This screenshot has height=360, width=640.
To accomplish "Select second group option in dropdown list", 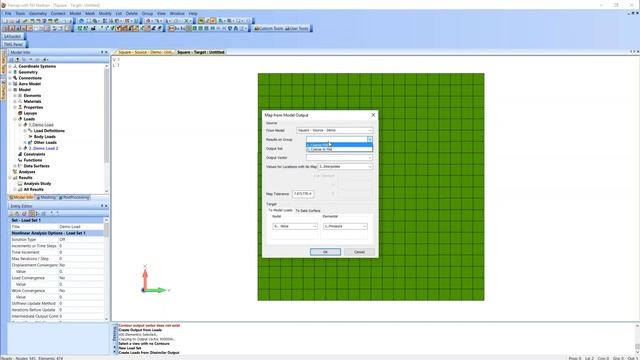I will pos(339,149).
